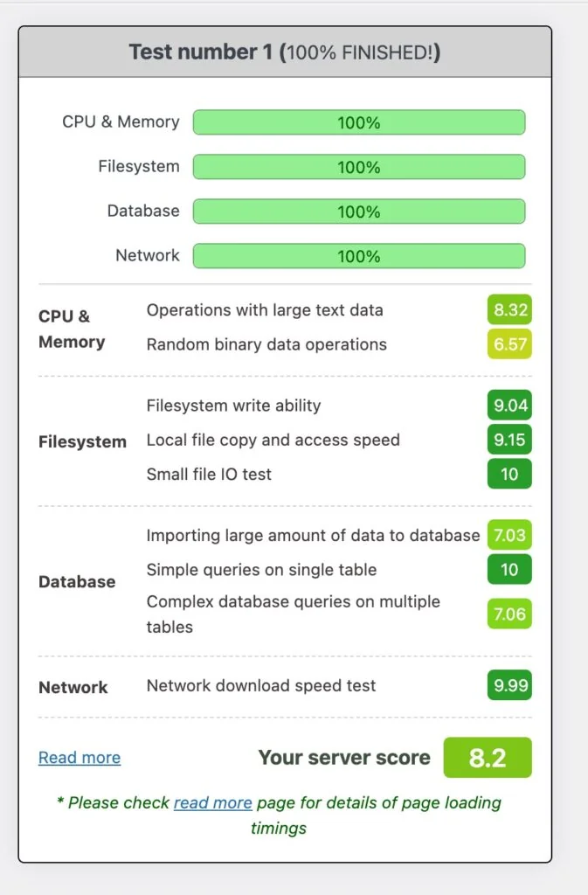Select the Your server score label

(344, 757)
